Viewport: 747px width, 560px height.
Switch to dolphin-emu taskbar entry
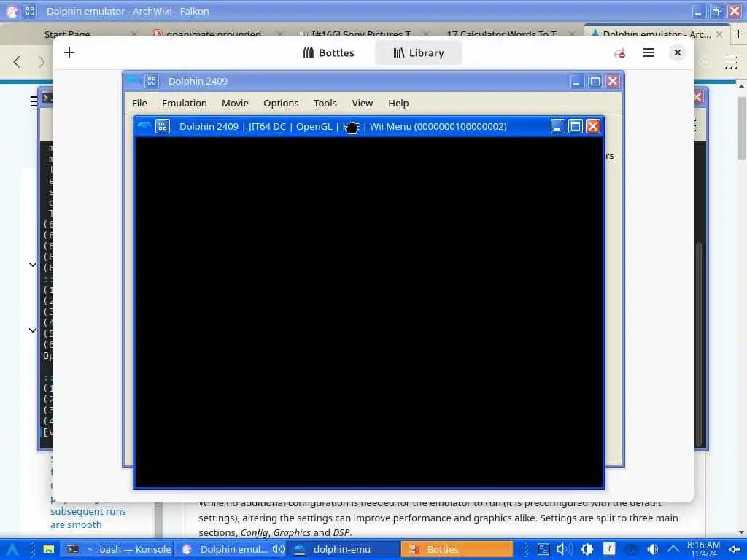(342, 549)
